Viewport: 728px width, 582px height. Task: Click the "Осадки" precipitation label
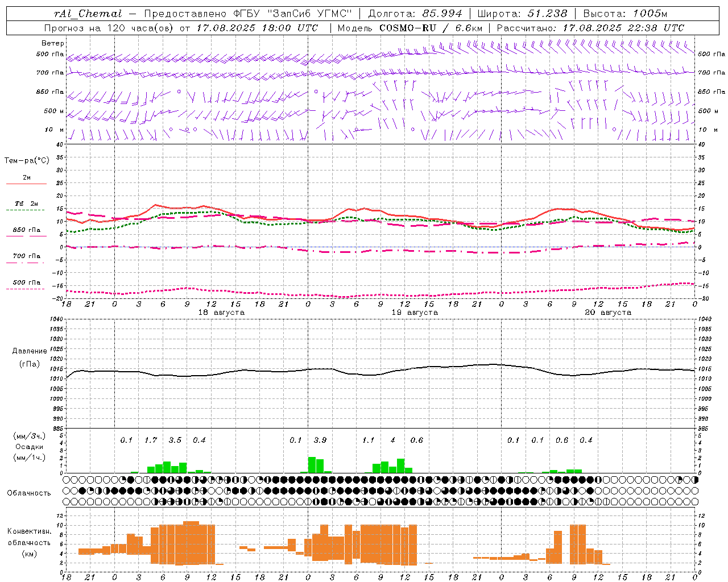pos(29,447)
